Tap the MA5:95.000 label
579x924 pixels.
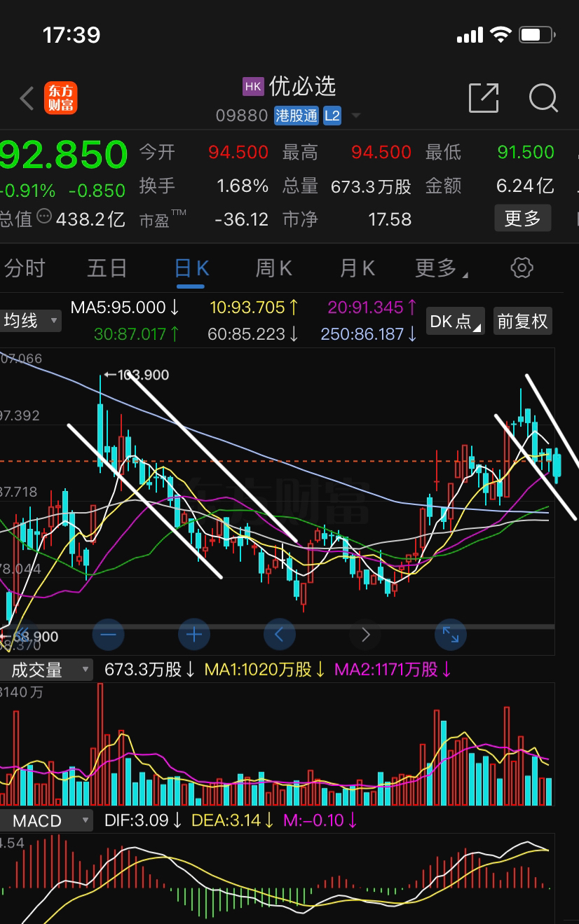[x=125, y=307]
